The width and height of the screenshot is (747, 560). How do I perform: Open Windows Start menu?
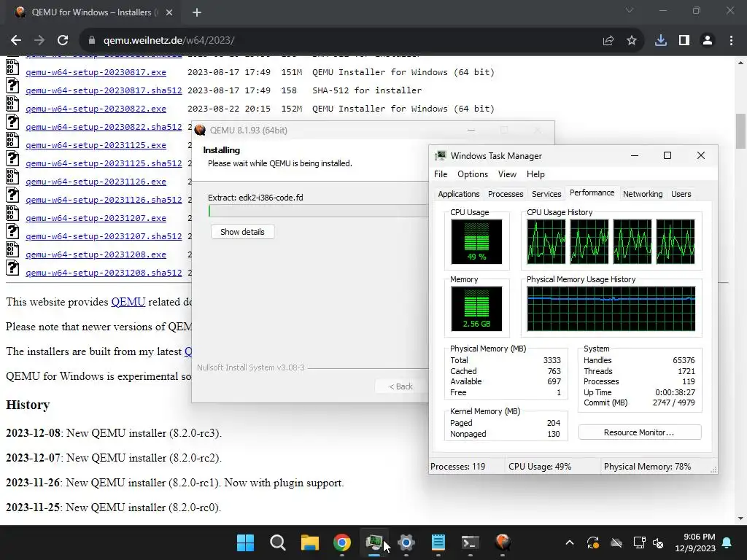point(245,542)
